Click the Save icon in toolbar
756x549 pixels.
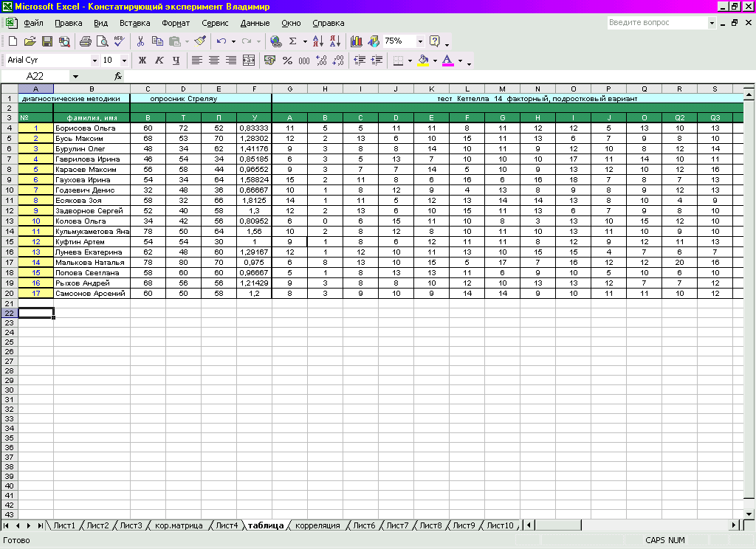coord(47,41)
